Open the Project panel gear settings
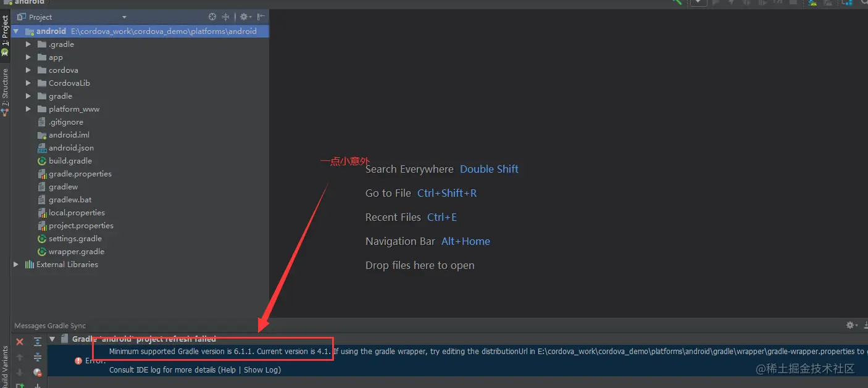Image resolution: width=868 pixels, height=388 pixels. tap(245, 17)
